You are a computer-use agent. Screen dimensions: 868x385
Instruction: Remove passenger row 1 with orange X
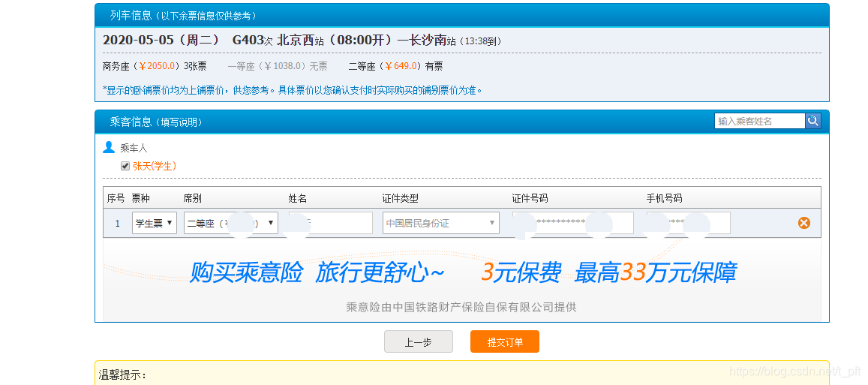point(803,223)
